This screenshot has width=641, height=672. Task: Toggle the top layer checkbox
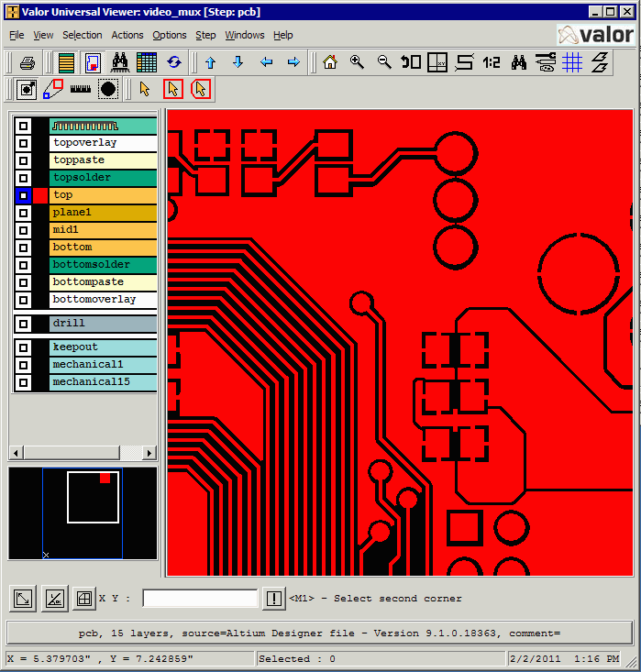(24, 195)
